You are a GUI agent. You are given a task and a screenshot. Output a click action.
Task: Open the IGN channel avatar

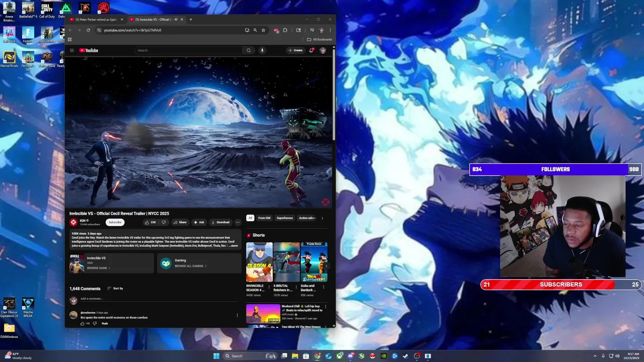tap(73, 222)
